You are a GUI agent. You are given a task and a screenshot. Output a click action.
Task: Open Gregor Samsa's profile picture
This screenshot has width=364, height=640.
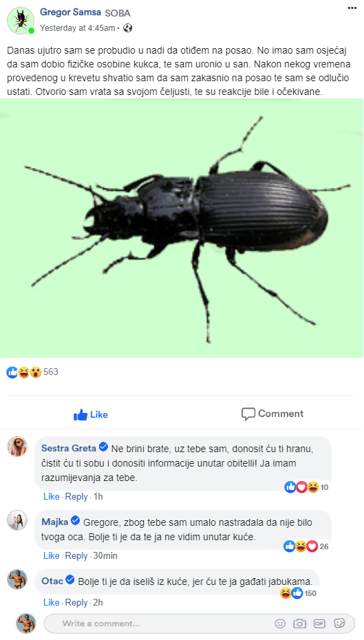pyautogui.click(x=21, y=21)
